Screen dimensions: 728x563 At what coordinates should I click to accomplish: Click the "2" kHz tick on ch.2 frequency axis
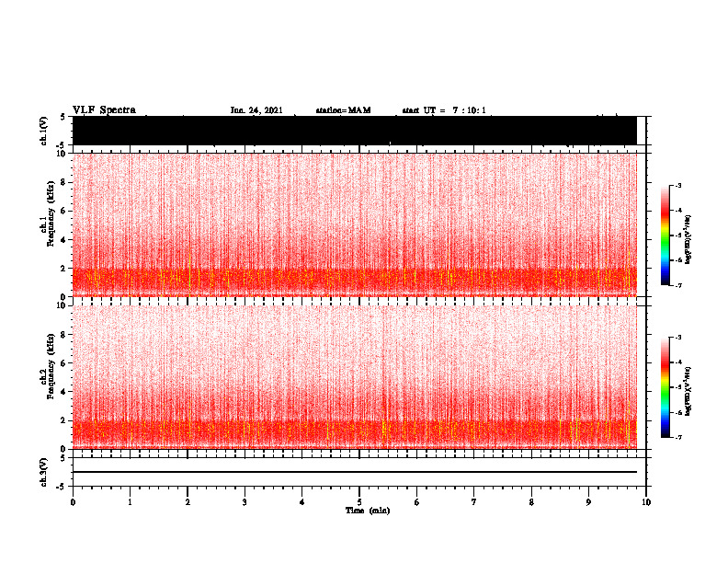pyautogui.click(x=64, y=420)
